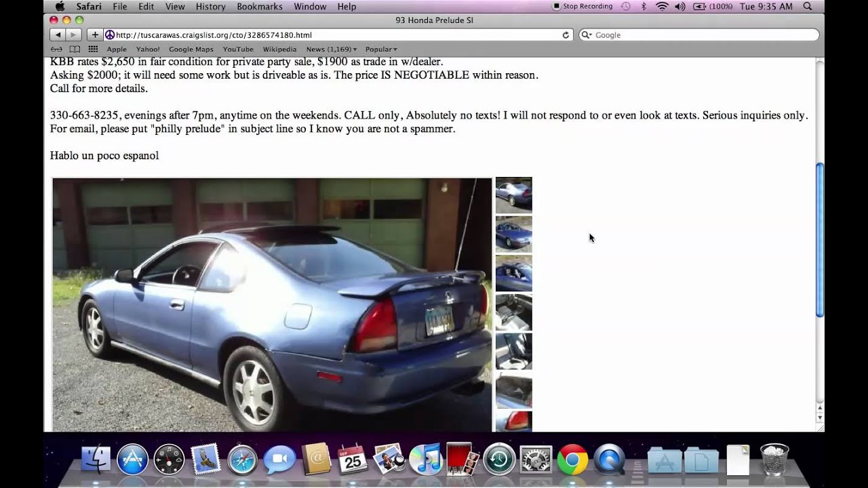The image size is (868, 488).
Task: Open the Help menu
Action: 347,6
